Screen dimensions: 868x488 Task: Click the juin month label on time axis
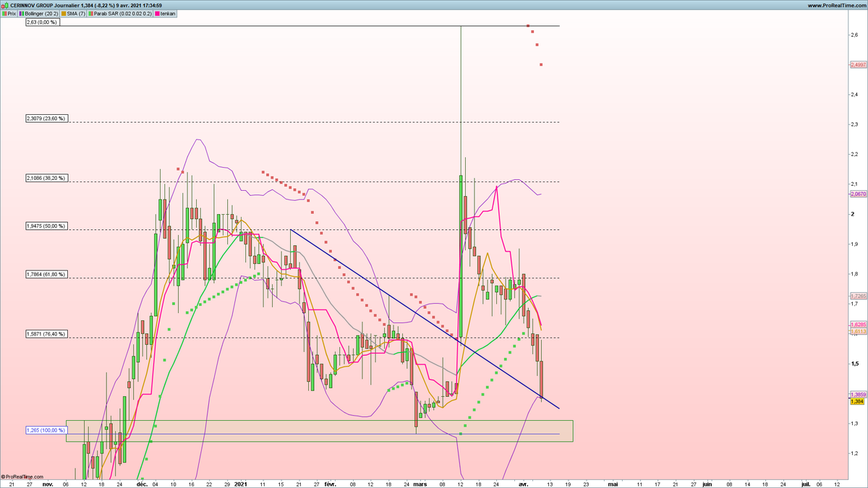pos(707,483)
